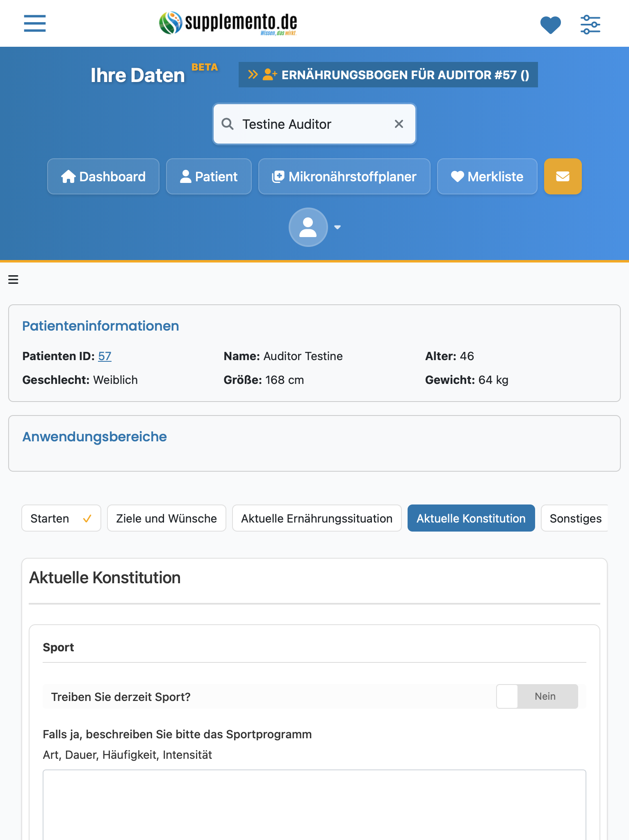Image resolution: width=629 pixels, height=840 pixels.
Task: Click the Ihre Daten title
Action: point(138,75)
